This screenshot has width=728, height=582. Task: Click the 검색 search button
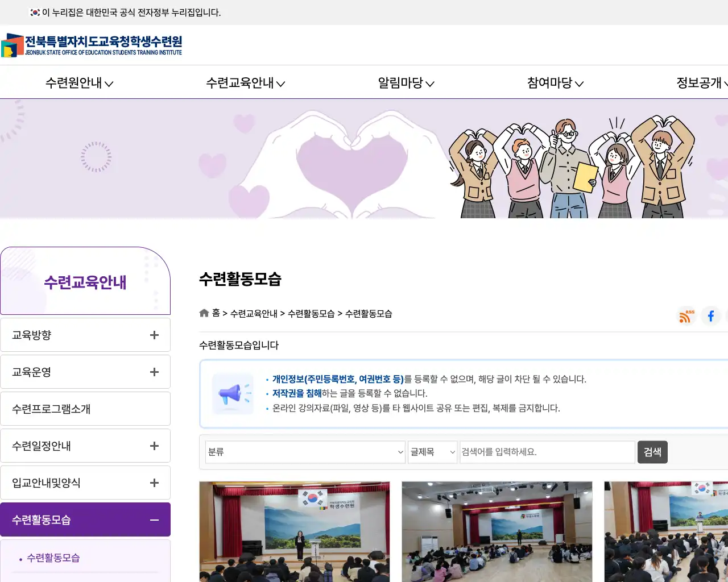[x=652, y=452]
